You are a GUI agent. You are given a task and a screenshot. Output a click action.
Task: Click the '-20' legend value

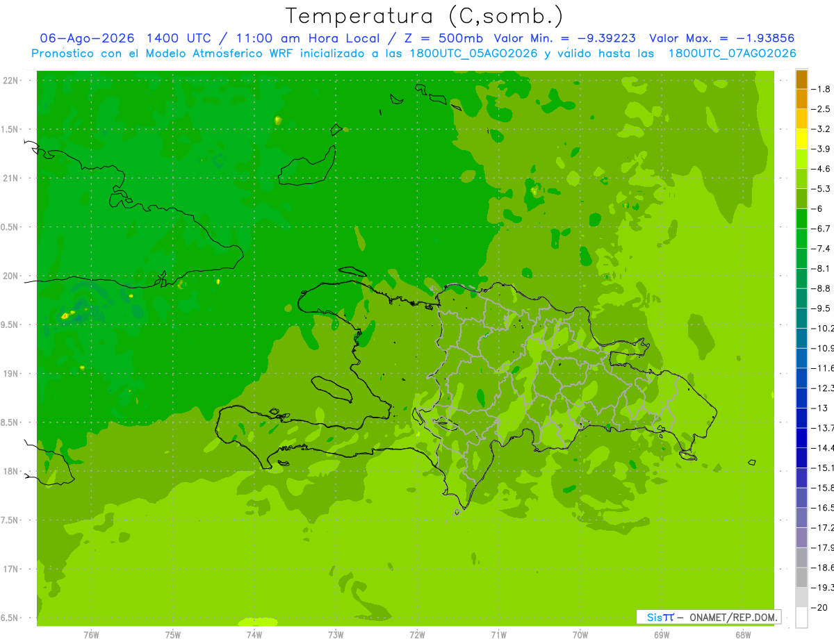click(819, 608)
